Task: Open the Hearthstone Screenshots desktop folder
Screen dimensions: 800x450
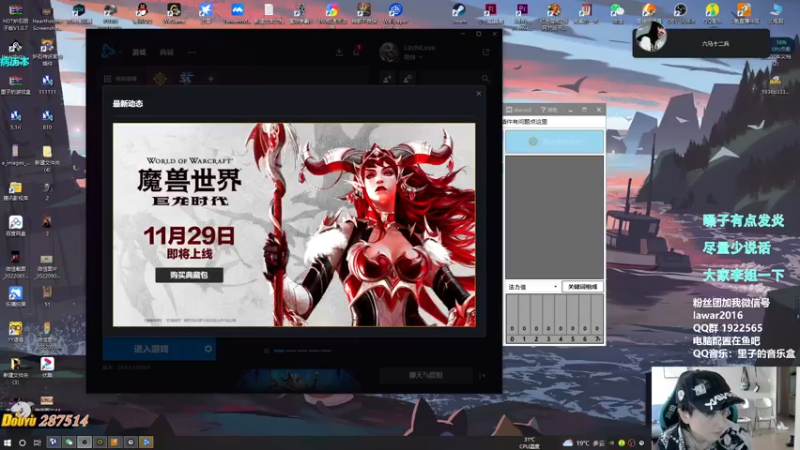Action: 47,17
